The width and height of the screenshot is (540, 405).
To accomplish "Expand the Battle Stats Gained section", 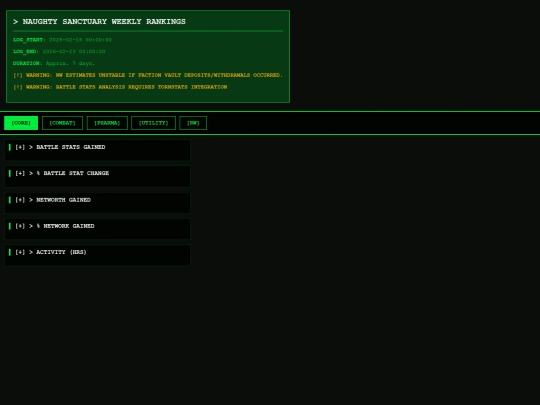I will tap(97, 150).
